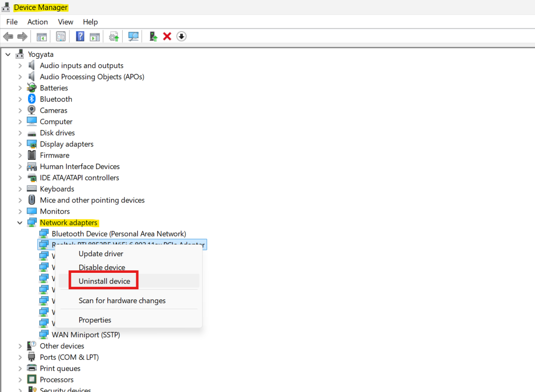Select Bluetooth Device (Personal Area Network)

[119, 234]
